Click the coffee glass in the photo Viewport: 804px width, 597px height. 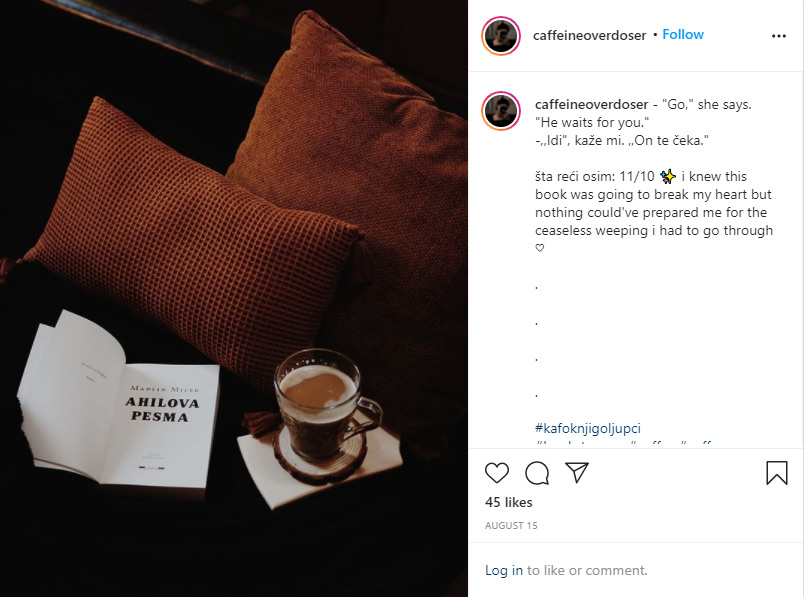tap(326, 403)
